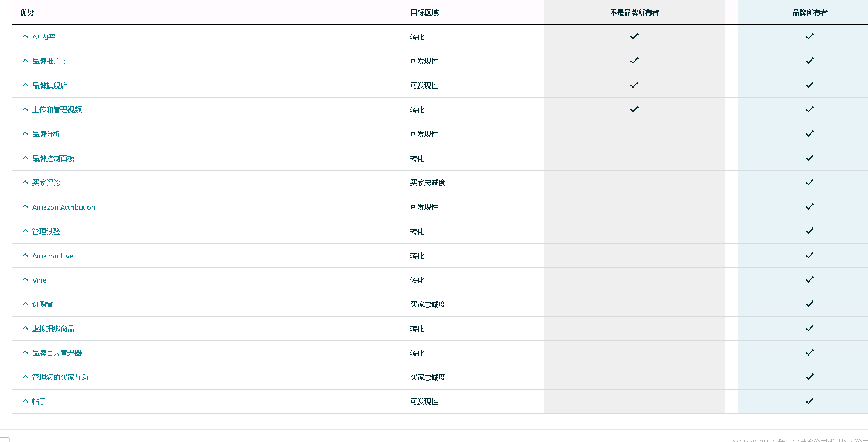Collapse the 品牌旗舰店 row chevron
Screen dimensions: 868x442
tap(25, 85)
